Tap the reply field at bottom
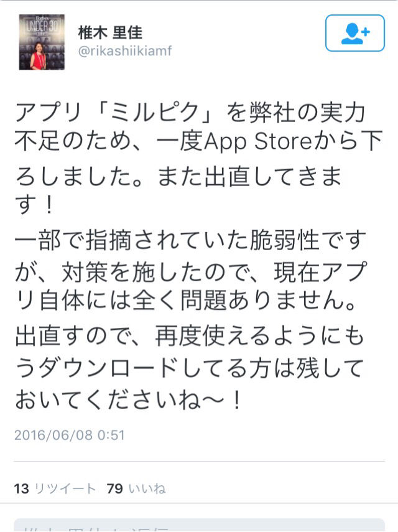Viewport: 398px width, 532px height. click(x=199, y=525)
